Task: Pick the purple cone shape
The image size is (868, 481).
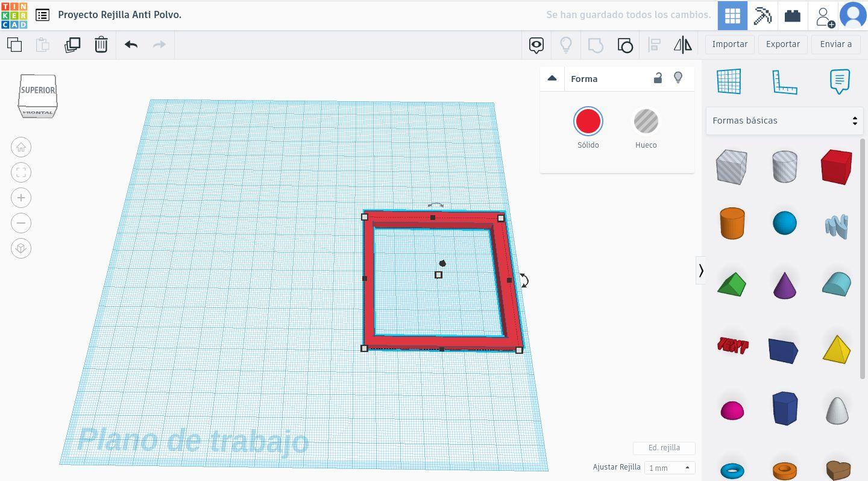Action: (785, 285)
